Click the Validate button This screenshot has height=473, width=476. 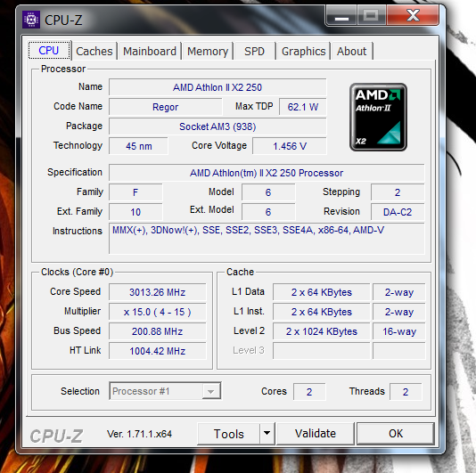(x=316, y=434)
